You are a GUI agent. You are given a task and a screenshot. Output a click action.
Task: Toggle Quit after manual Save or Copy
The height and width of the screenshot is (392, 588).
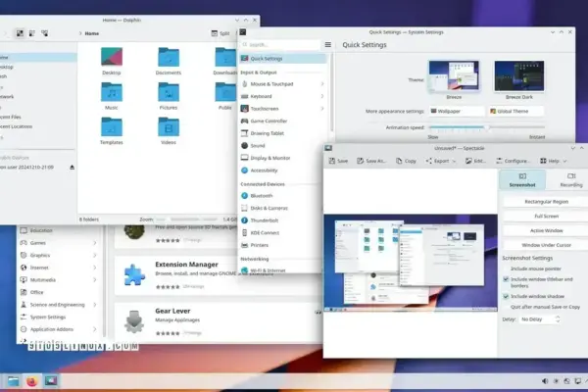pyautogui.click(x=506, y=307)
